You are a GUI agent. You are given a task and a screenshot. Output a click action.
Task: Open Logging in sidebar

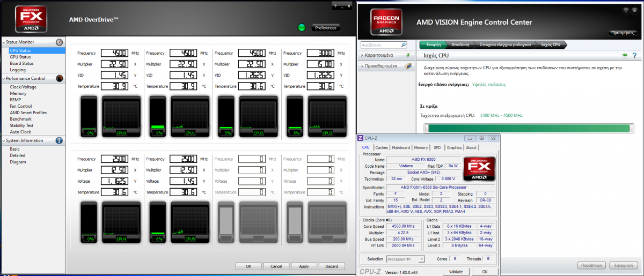pos(18,70)
